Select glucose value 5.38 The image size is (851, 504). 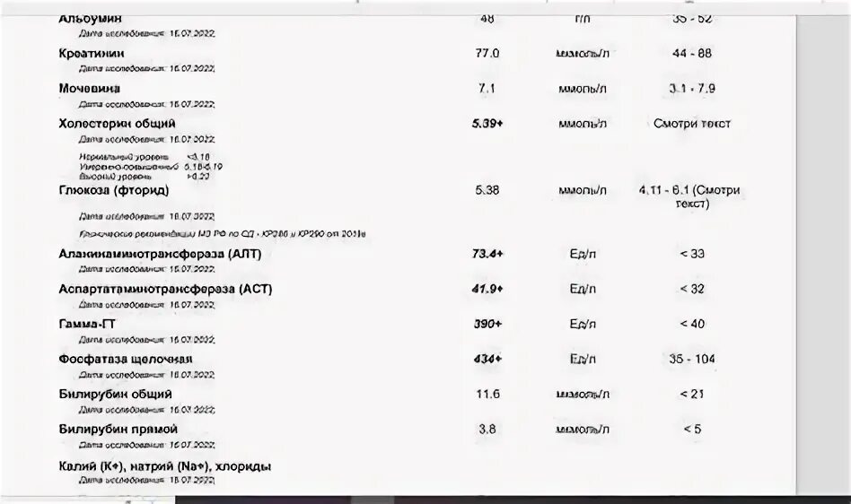487,190
